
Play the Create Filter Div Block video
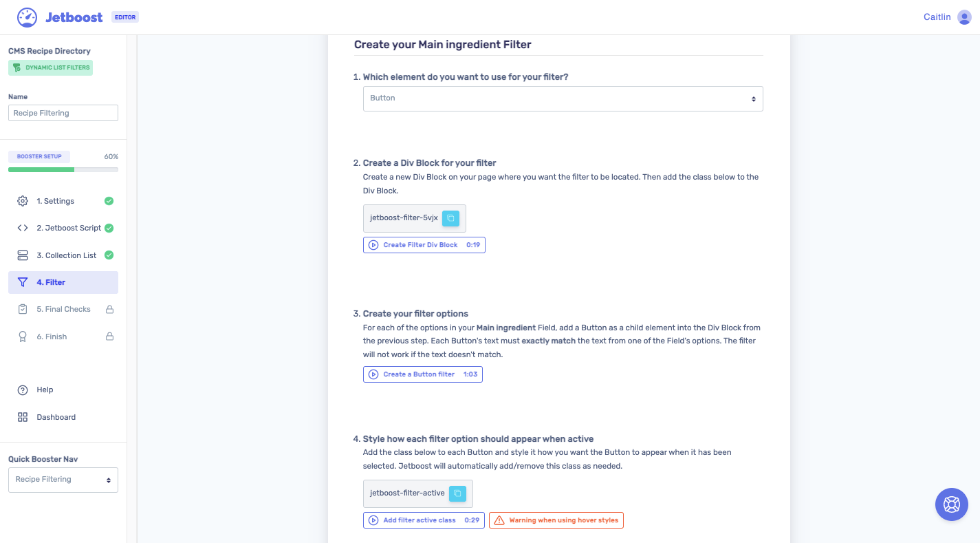[x=424, y=244]
